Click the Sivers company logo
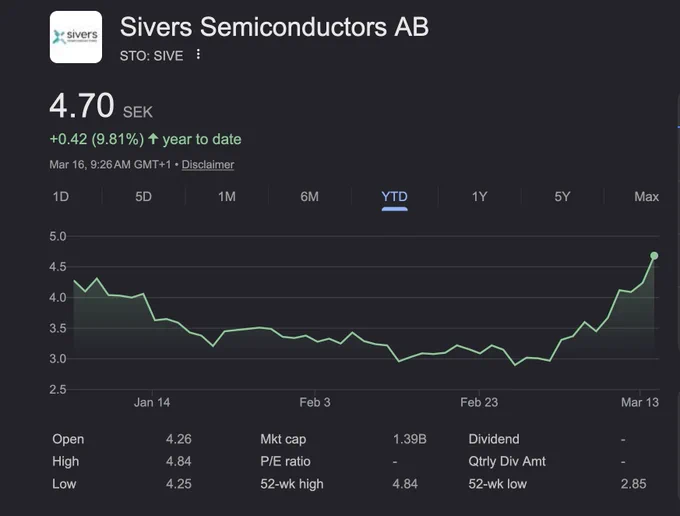The image size is (680, 516). tap(76, 37)
